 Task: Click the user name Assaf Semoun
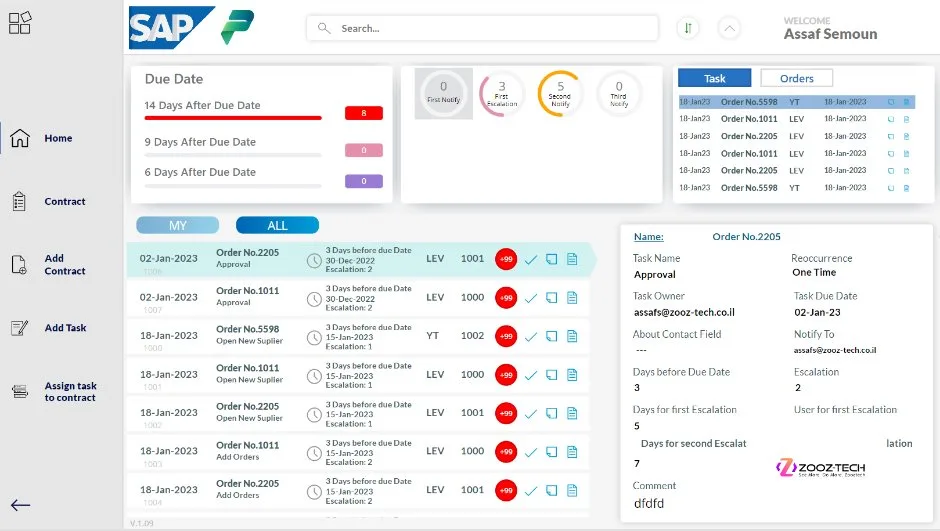click(x=830, y=34)
